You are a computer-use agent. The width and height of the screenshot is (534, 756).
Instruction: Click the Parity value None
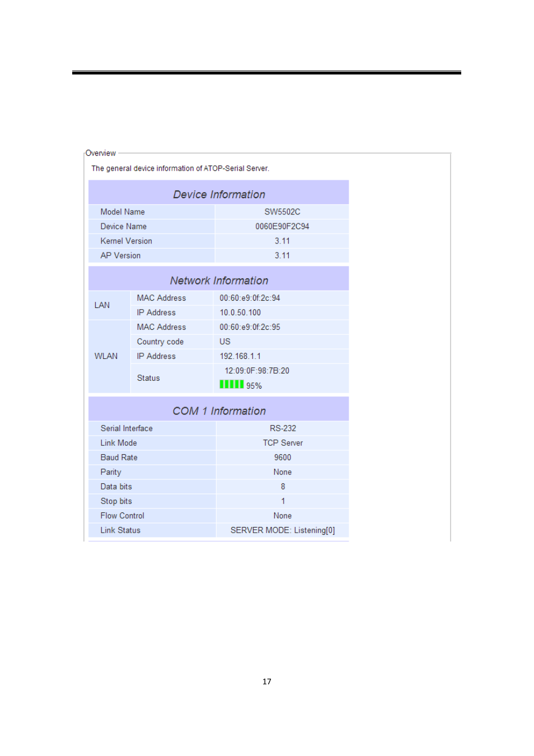click(x=283, y=472)
